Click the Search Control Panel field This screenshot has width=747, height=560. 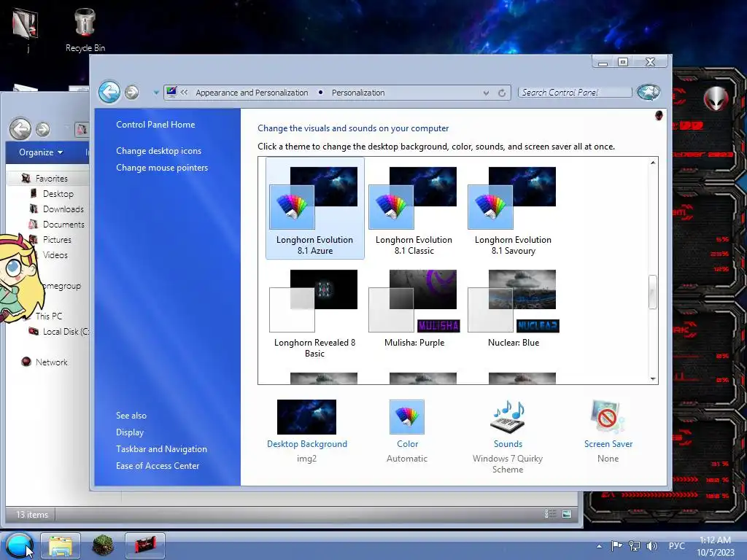575,93
